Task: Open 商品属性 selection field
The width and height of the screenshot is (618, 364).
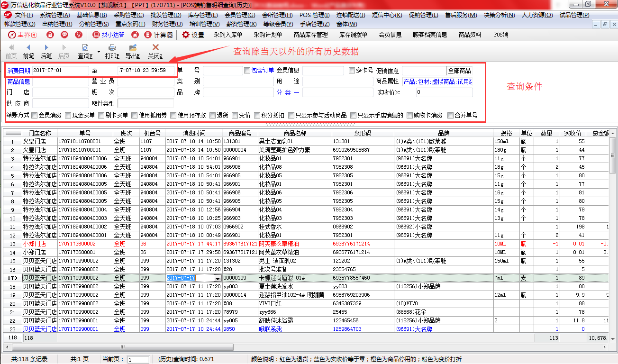Action: [x=437, y=82]
